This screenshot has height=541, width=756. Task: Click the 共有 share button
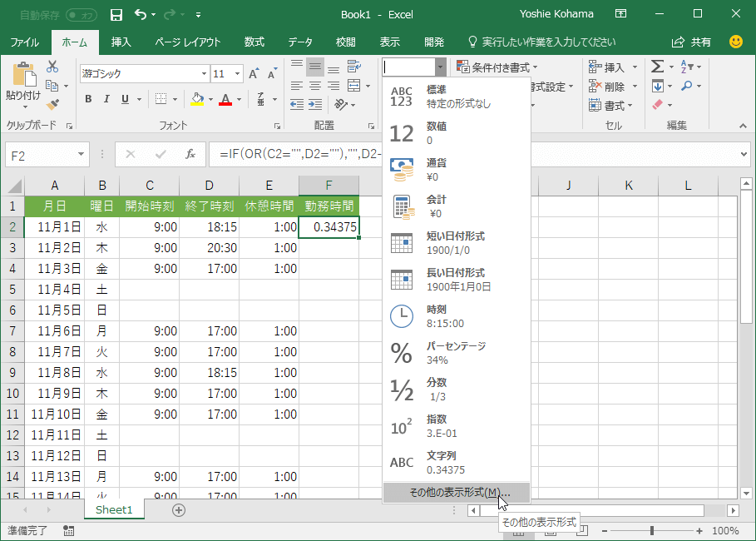692,42
